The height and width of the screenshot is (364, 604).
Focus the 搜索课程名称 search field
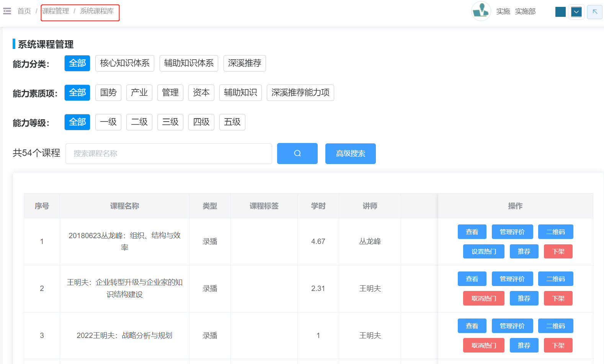point(168,153)
